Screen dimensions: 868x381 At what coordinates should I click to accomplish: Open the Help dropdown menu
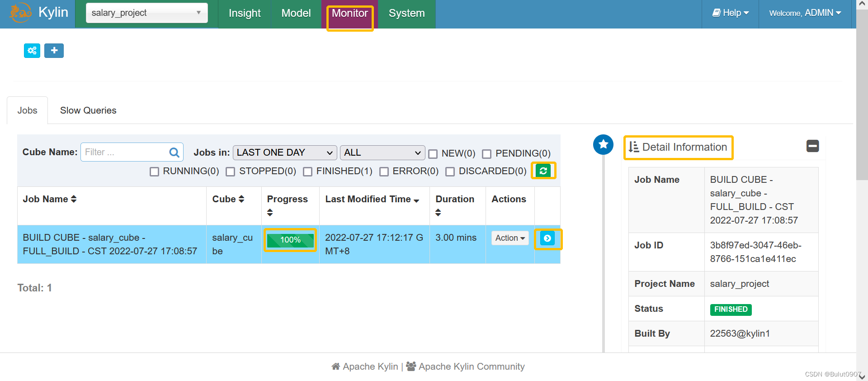coord(731,13)
